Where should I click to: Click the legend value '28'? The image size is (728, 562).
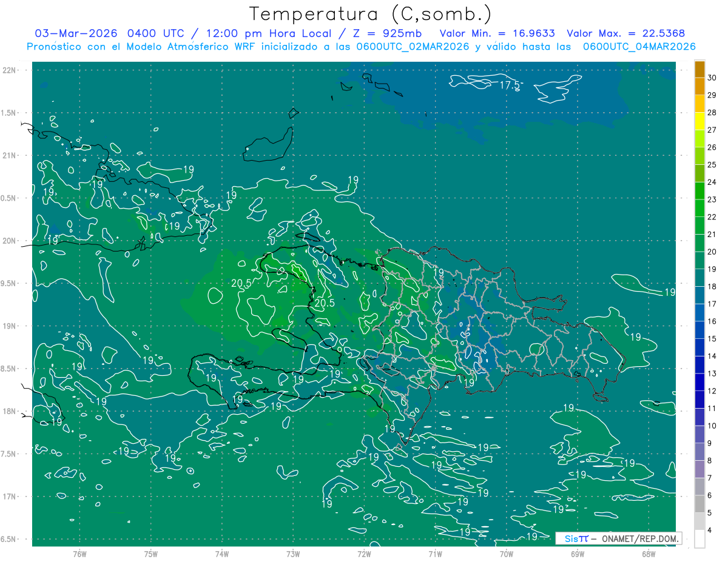(712, 112)
